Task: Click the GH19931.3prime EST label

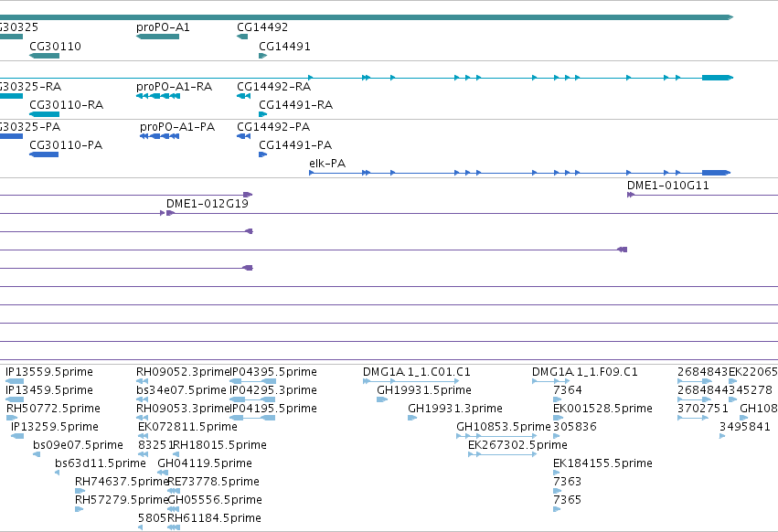Action: (x=455, y=409)
